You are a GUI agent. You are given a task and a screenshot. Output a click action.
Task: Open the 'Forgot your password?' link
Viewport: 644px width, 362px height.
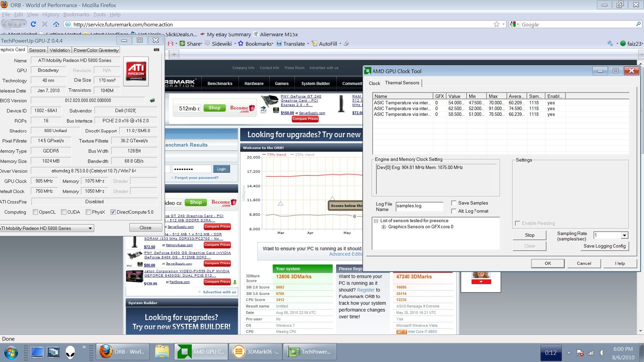coord(196,177)
